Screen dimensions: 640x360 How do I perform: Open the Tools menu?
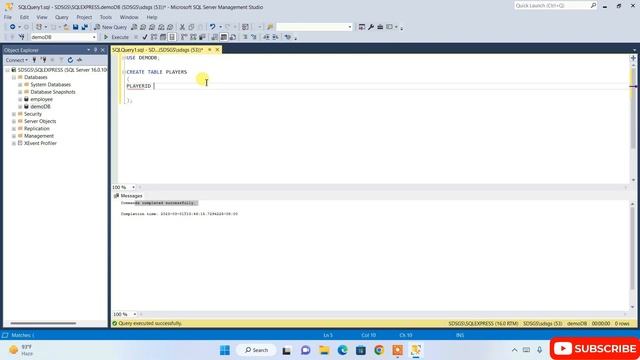point(106,17)
